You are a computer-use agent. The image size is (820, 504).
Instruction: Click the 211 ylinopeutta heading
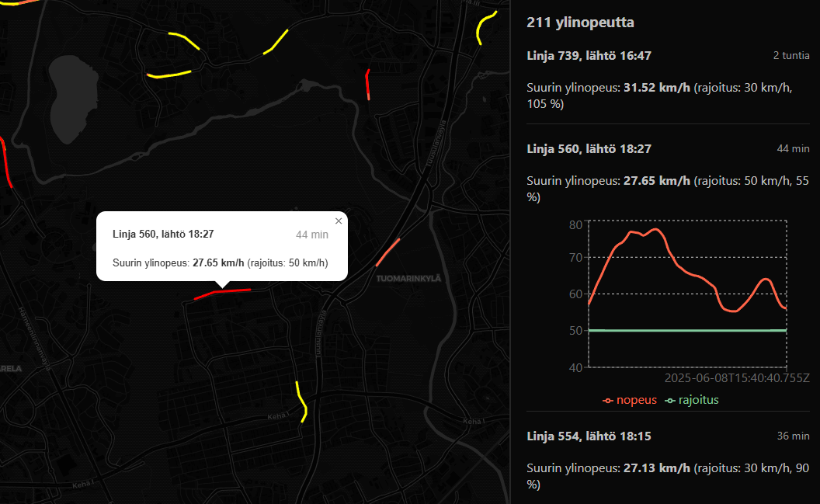tap(581, 23)
